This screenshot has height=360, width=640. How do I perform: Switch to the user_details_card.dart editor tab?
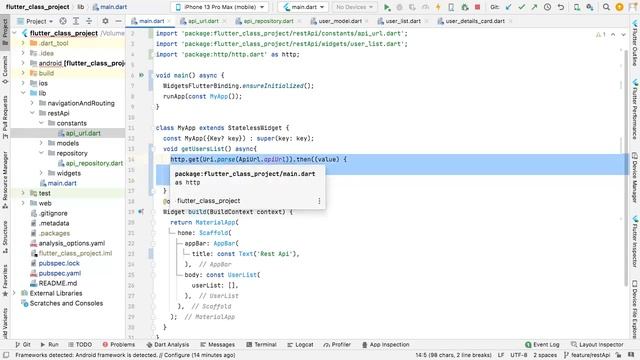tap(475, 21)
